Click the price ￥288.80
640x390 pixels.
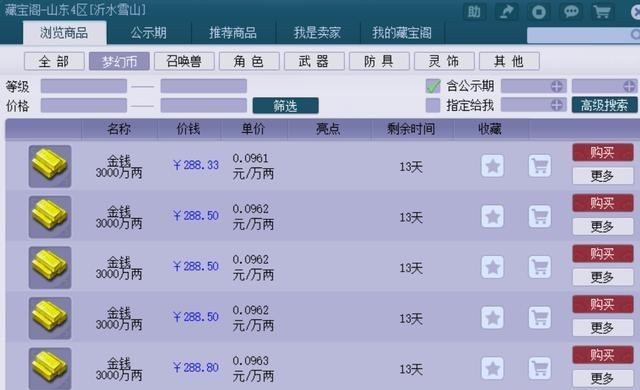tap(196, 368)
